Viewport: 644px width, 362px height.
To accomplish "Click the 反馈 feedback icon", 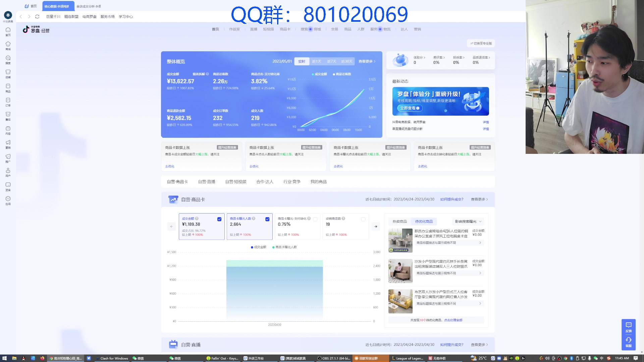I will 629,327.
